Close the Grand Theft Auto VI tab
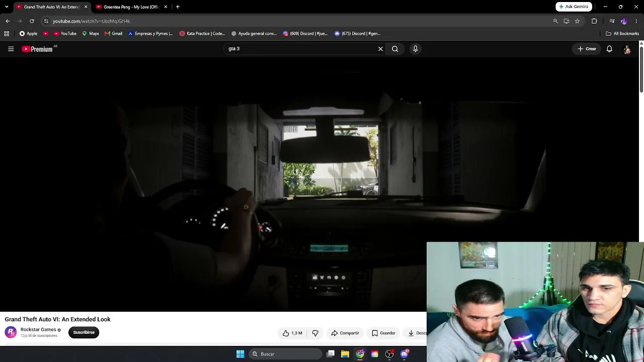Screen dimensions: 644x362 point(86,7)
